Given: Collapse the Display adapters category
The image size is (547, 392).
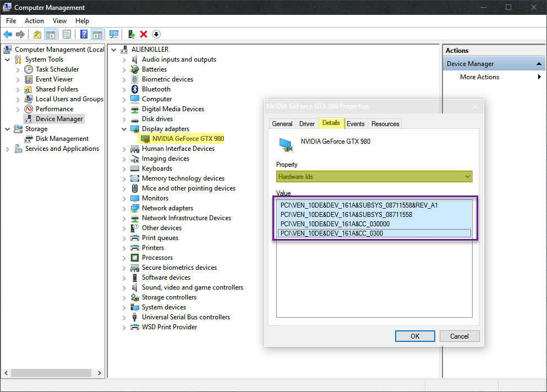Looking at the screenshot, I should pyautogui.click(x=124, y=129).
